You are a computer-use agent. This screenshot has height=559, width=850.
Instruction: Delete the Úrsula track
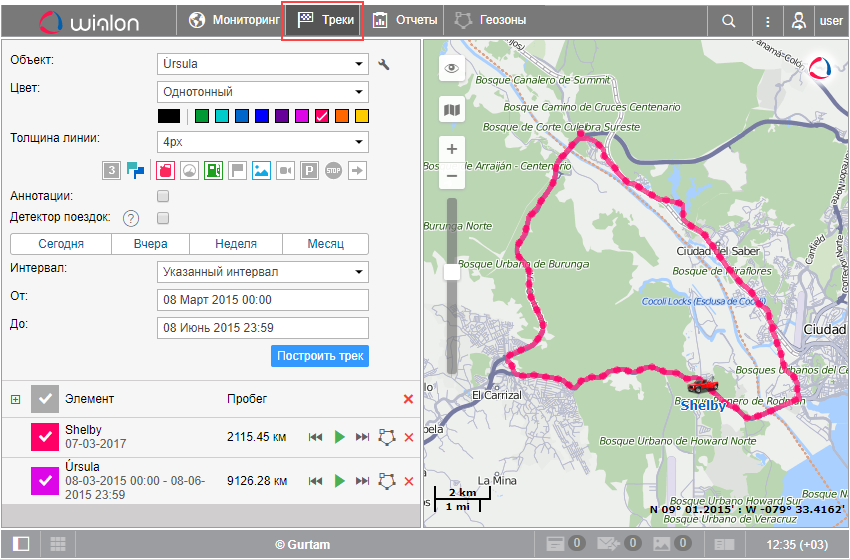(409, 481)
